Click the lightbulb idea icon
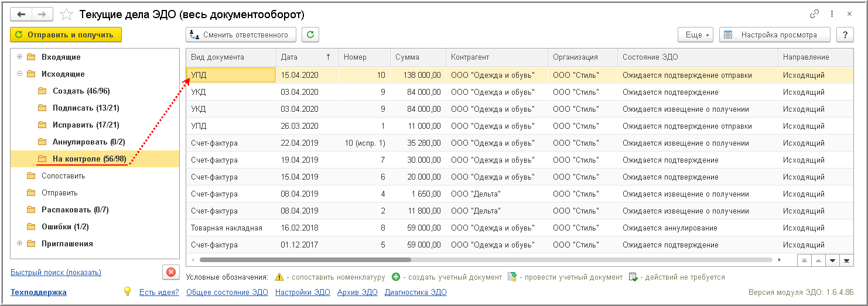The image size is (868, 306). 127,291
